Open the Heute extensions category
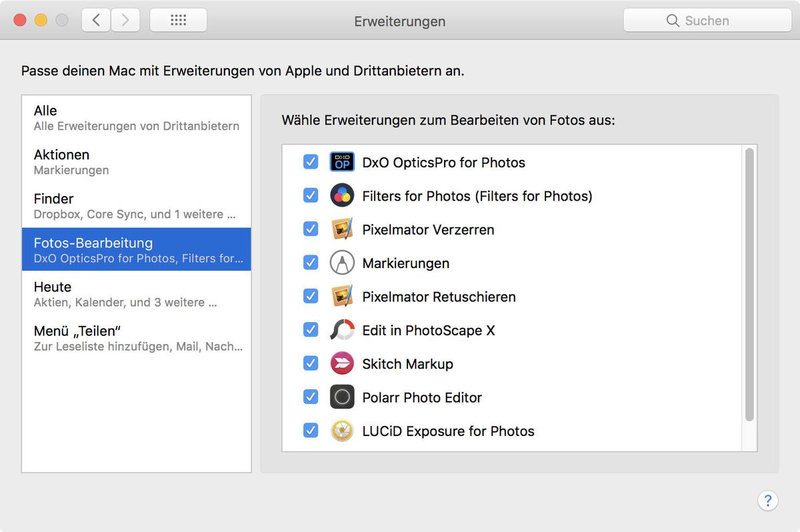Screen dimensions: 800x532 pos(137,293)
